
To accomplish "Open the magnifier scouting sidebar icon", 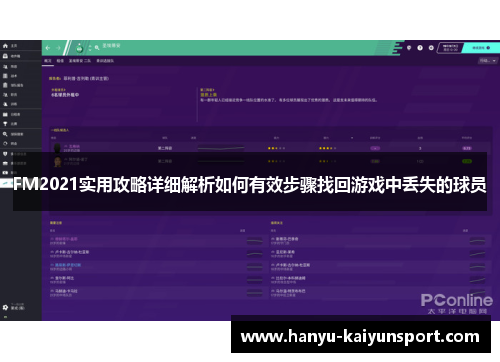I will (5, 134).
